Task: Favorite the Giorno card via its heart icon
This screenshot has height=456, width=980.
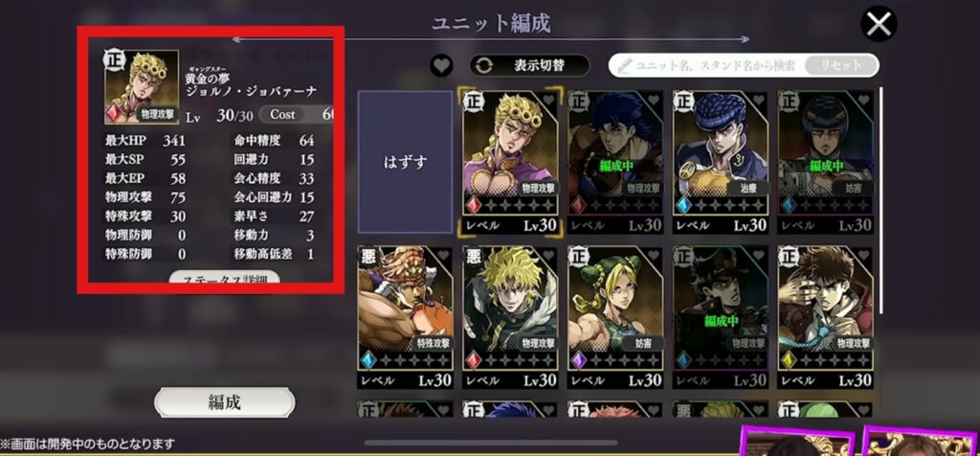Action: pos(548,100)
